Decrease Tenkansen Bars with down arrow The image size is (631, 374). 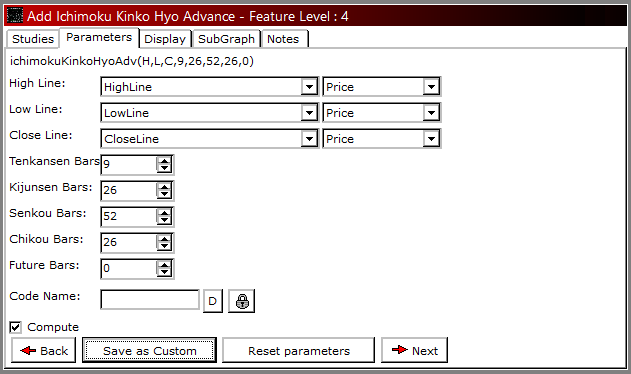click(164, 168)
